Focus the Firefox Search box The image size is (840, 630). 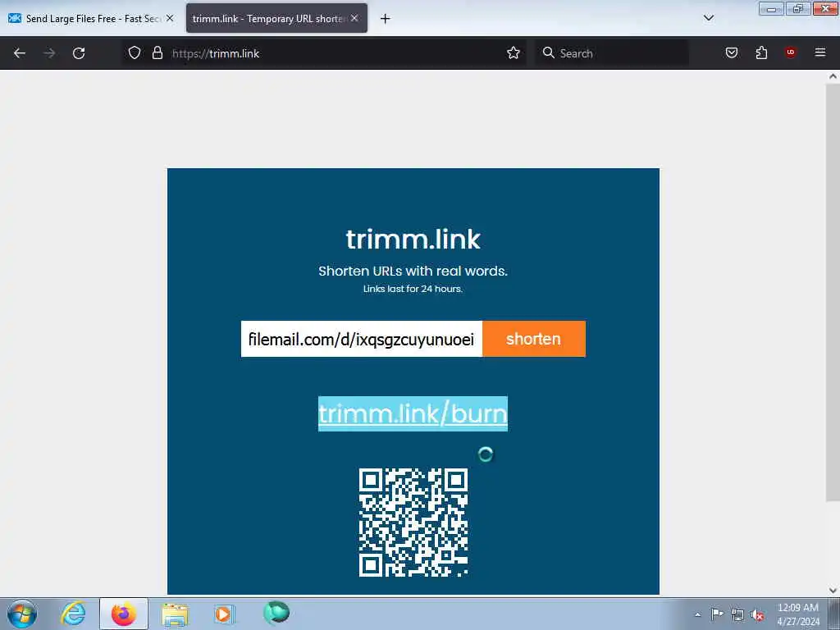(612, 53)
